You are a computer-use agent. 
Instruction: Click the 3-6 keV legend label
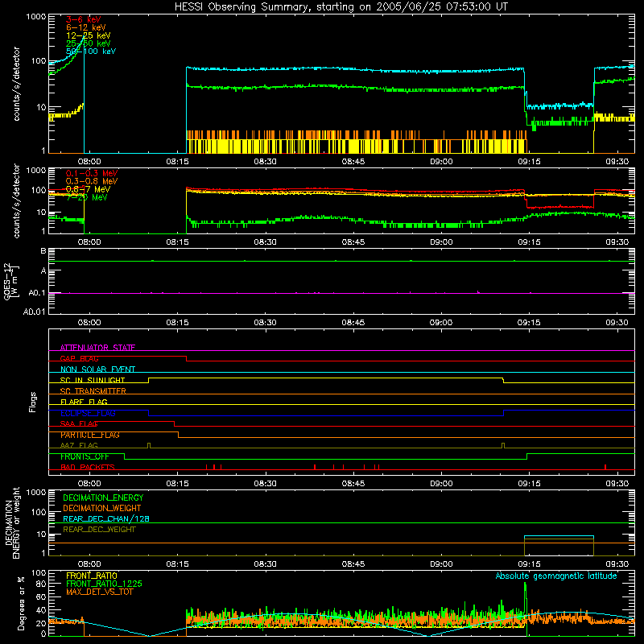[x=83, y=19]
